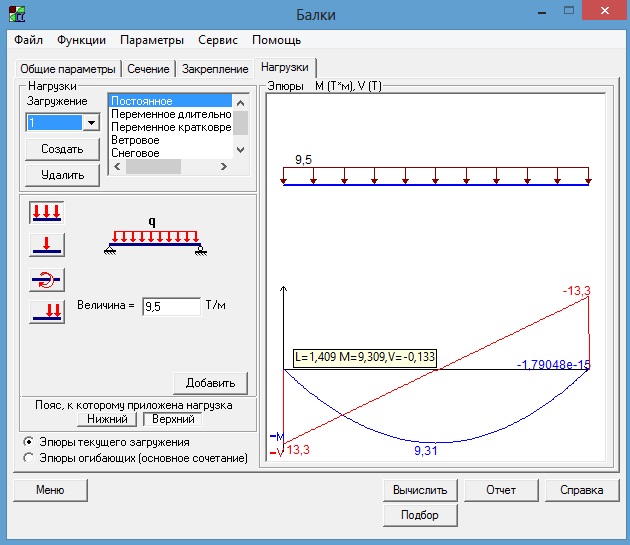
Task: Select Постоянное in the load type list
Action: (x=171, y=101)
